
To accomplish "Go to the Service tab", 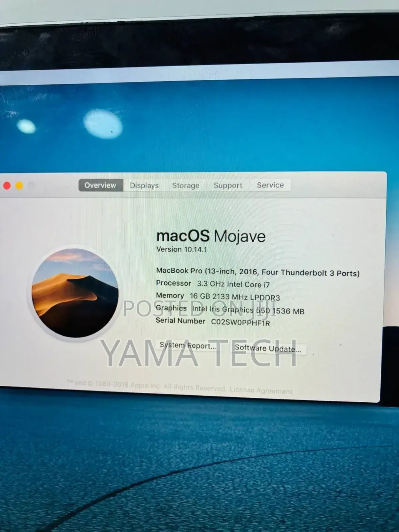I will (270, 185).
